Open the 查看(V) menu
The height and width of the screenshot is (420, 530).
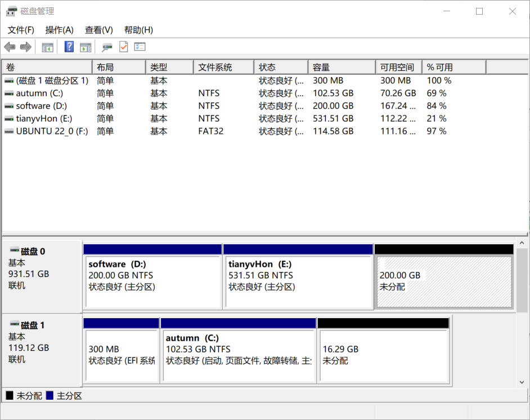pyautogui.click(x=98, y=30)
